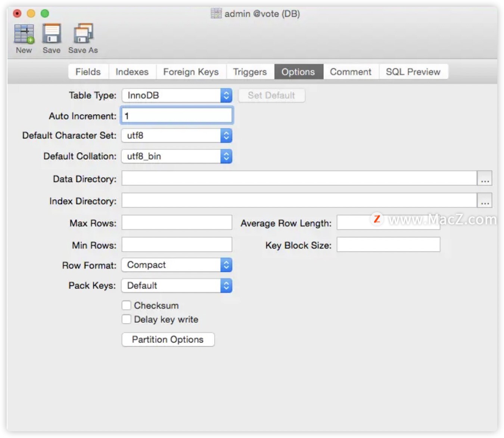Click the Save As toolbar icon
Screen dimensions: 504x438
(83, 34)
